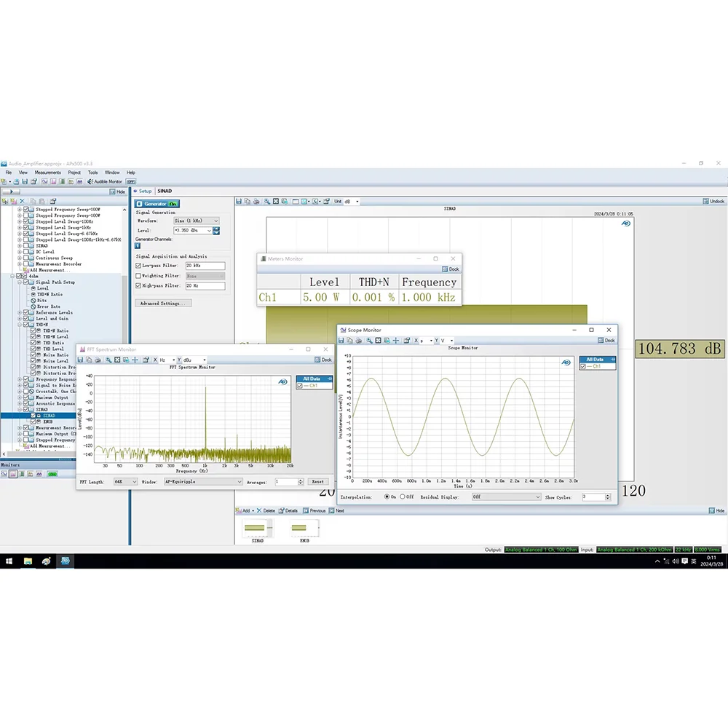Save icon in Scope Monitor toolbar
Screen dimensions: 728x728
point(341,340)
